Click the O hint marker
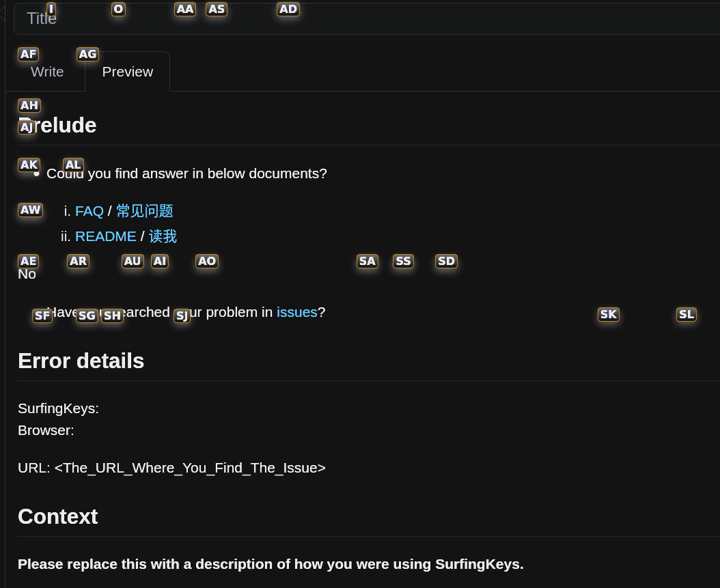The height and width of the screenshot is (588, 720). click(117, 9)
